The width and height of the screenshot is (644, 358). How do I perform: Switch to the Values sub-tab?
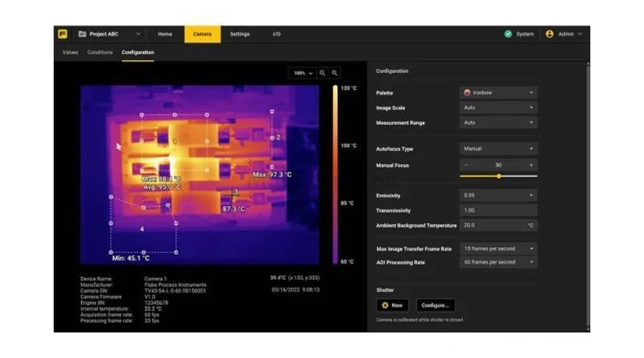coord(70,52)
